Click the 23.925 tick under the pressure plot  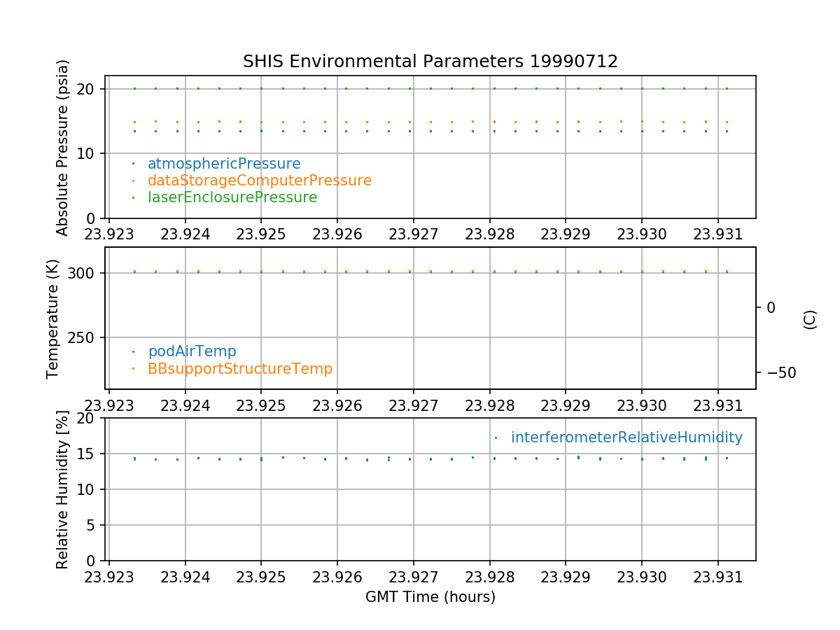coord(261,234)
